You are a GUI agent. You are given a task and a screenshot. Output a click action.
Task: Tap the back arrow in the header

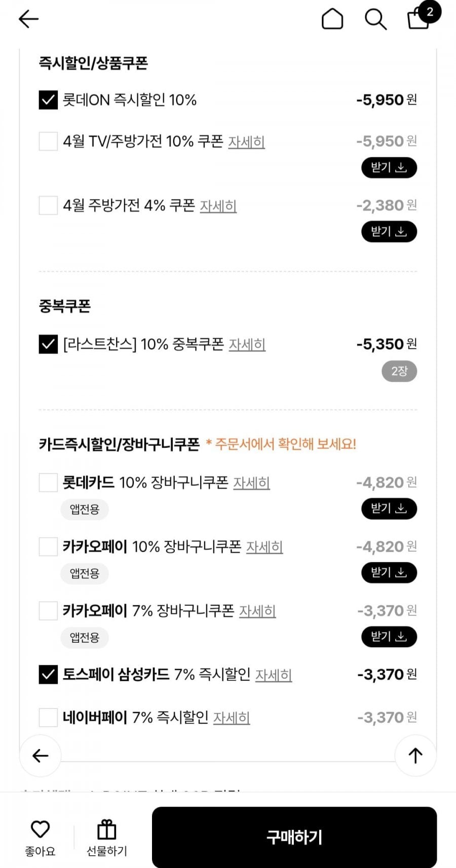[x=28, y=19]
